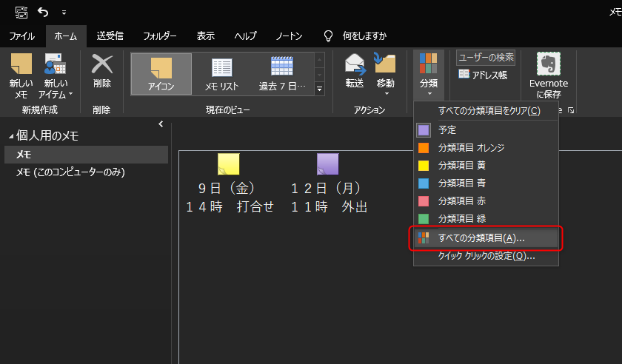The image size is (622, 364).
Task: Select メモ (このコンピューターのみ) folder
Action: tap(86, 172)
